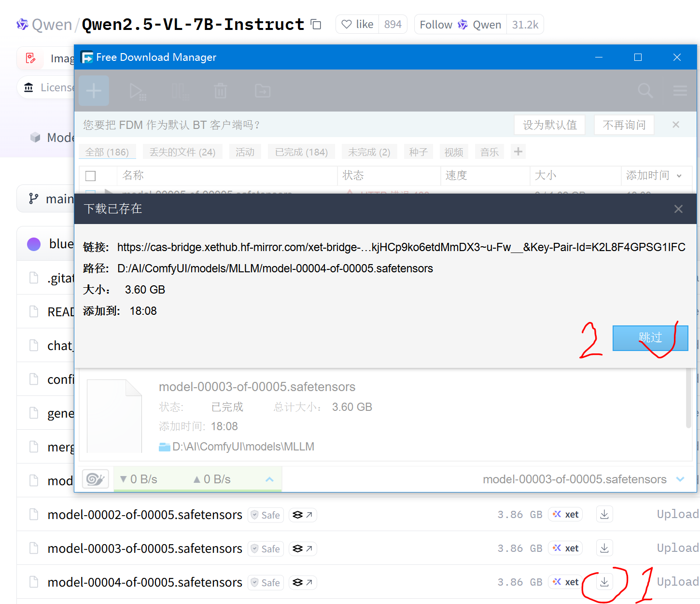
Task: Download model-00002-of-00005.safetensors file
Action: (604, 514)
